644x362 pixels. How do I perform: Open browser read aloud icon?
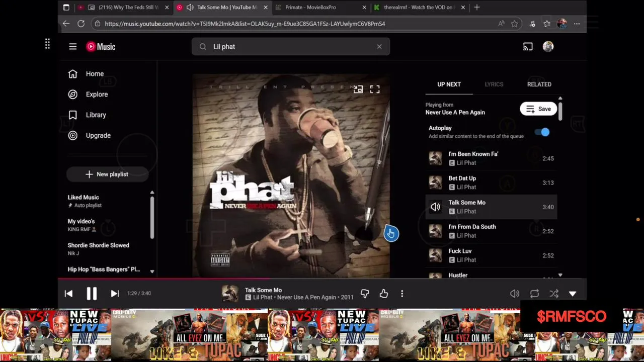tap(501, 24)
